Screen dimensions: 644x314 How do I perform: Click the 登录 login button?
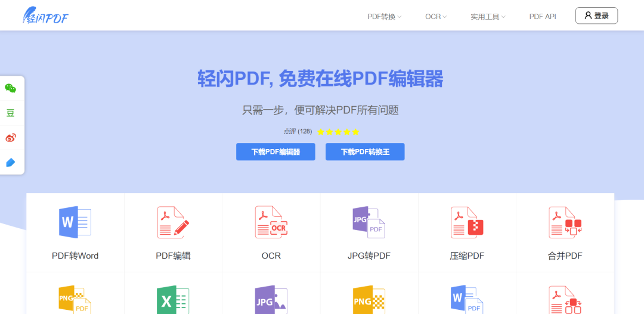click(x=596, y=15)
